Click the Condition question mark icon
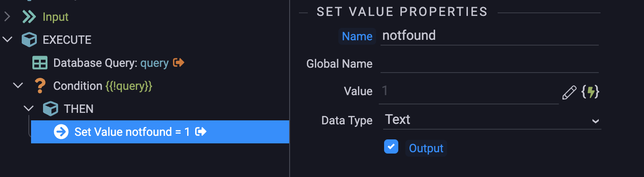The image size is (644, 177). [x=40, y=86]
